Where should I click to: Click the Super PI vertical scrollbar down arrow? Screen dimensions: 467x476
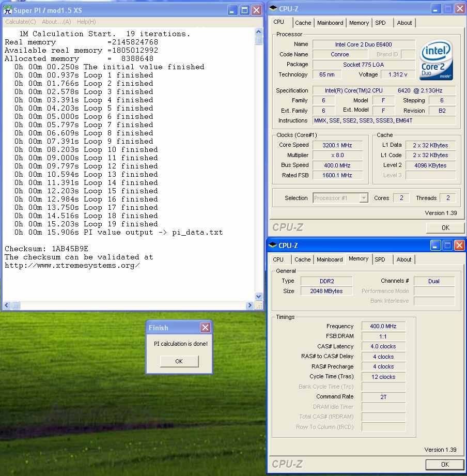click(258, 296)
